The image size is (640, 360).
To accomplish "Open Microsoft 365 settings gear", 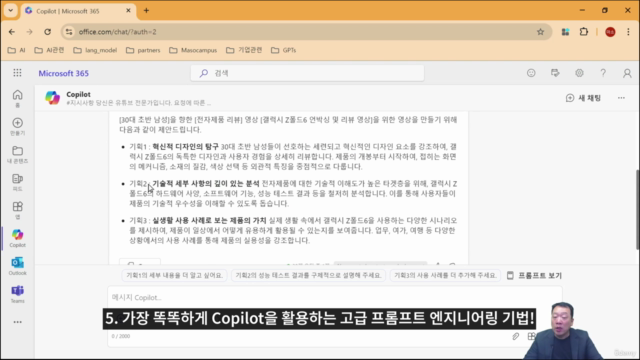I will [579, 73].
